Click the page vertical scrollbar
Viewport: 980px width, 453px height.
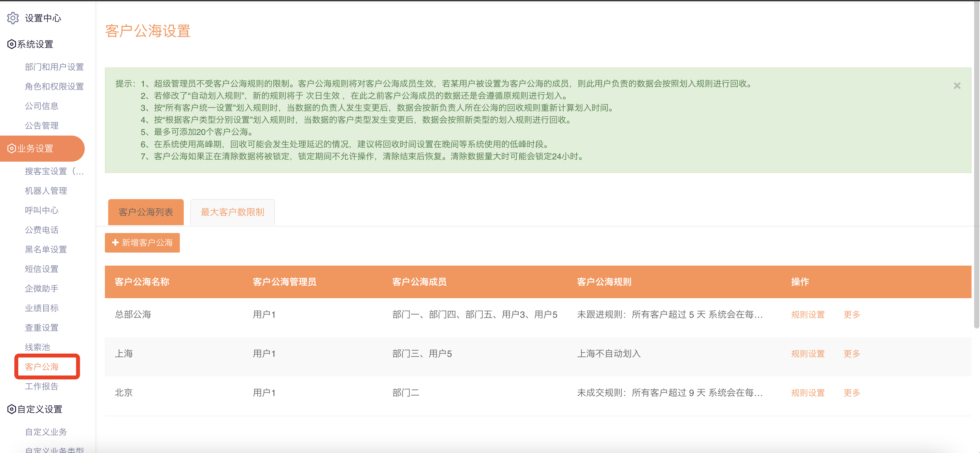pyautogui.click(x=976, y=164)
